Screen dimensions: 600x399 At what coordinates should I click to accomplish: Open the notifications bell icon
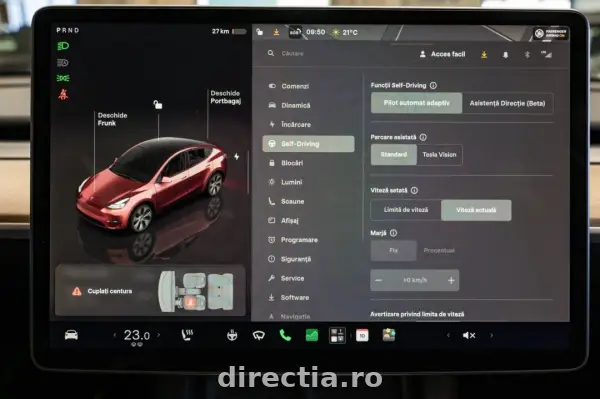505,55
